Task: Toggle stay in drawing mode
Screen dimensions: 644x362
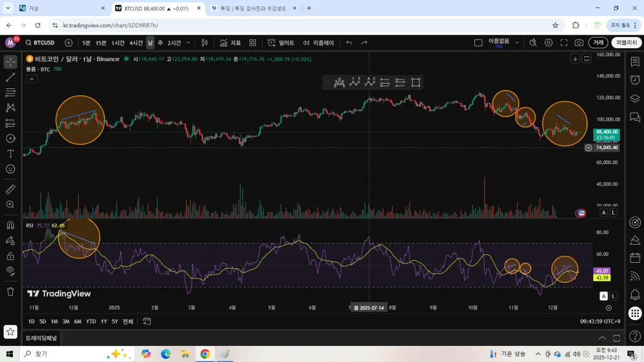Action: coord(10,240)
